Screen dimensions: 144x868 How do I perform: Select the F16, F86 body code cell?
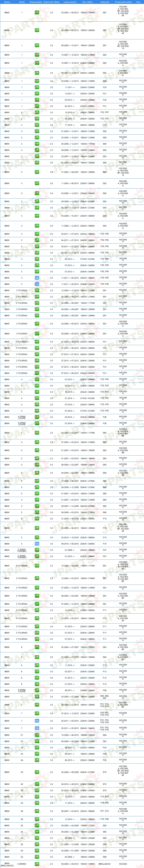pyautogui.click(x=105, y=819)
